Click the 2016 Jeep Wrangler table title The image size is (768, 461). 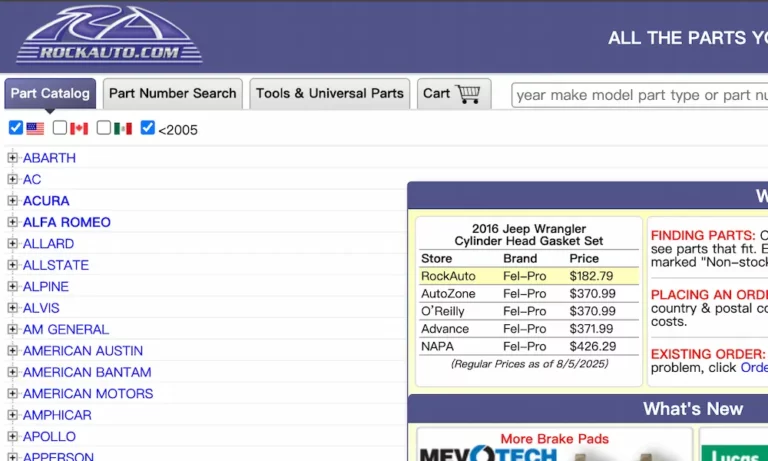529,235
